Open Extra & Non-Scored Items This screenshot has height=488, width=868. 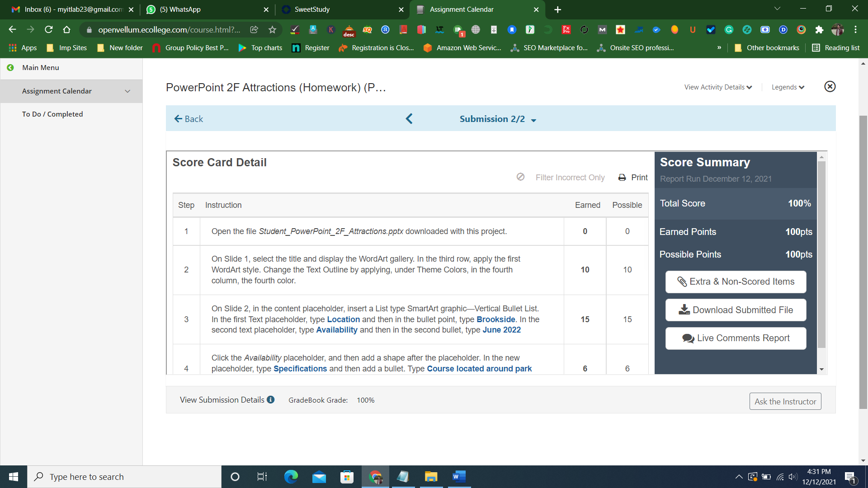[736, 282]
